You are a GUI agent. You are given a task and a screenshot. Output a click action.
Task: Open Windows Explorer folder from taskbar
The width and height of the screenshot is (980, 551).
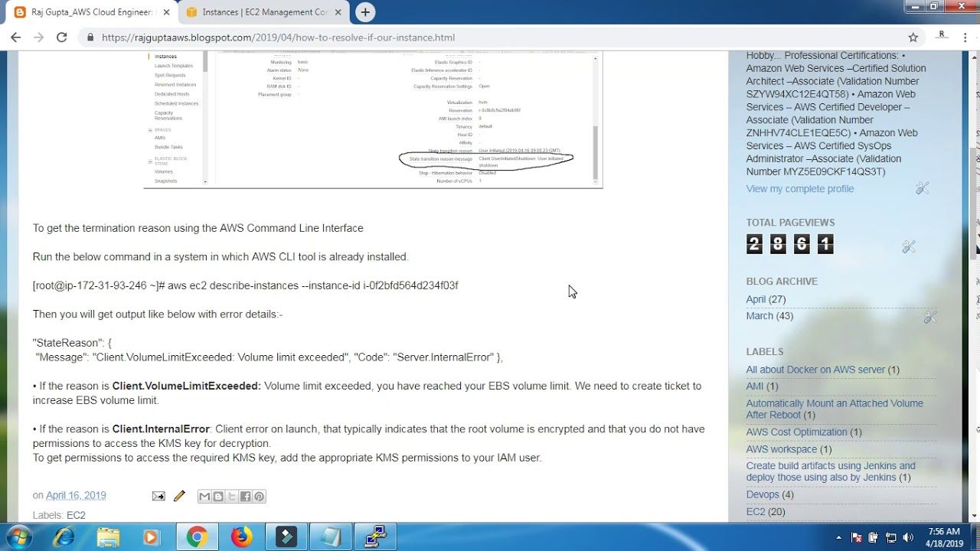coord(108,537)
